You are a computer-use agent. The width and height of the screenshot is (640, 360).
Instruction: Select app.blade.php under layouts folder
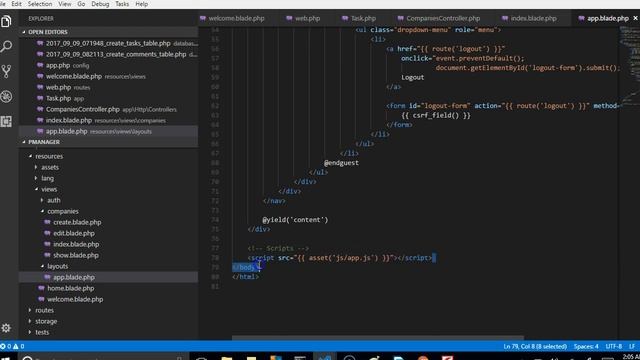73,277
